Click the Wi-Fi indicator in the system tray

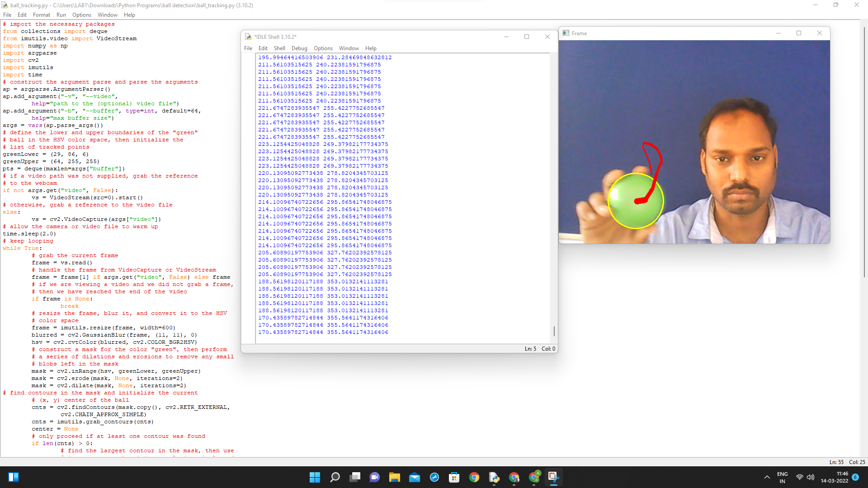coord(800,477)
